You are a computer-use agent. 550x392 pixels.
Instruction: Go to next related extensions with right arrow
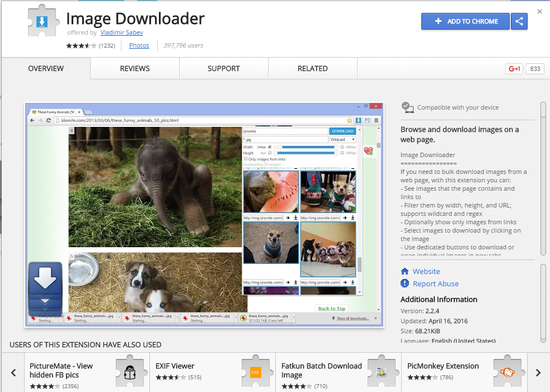tap(538, 372)
